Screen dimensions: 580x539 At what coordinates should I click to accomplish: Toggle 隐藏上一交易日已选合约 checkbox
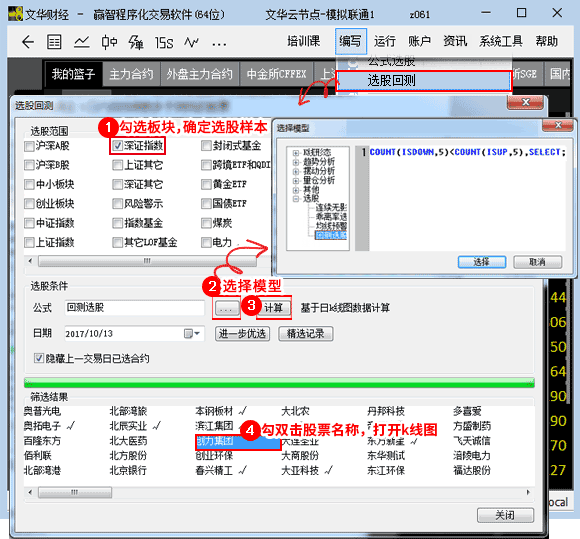(x=38, y=358)
